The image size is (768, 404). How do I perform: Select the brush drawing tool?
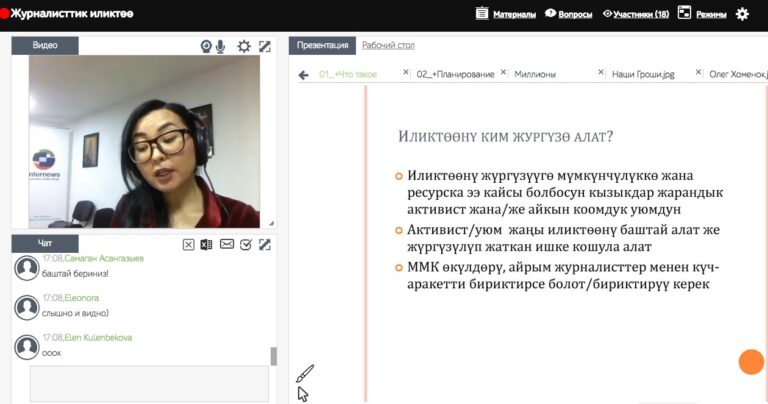point(305,374)
